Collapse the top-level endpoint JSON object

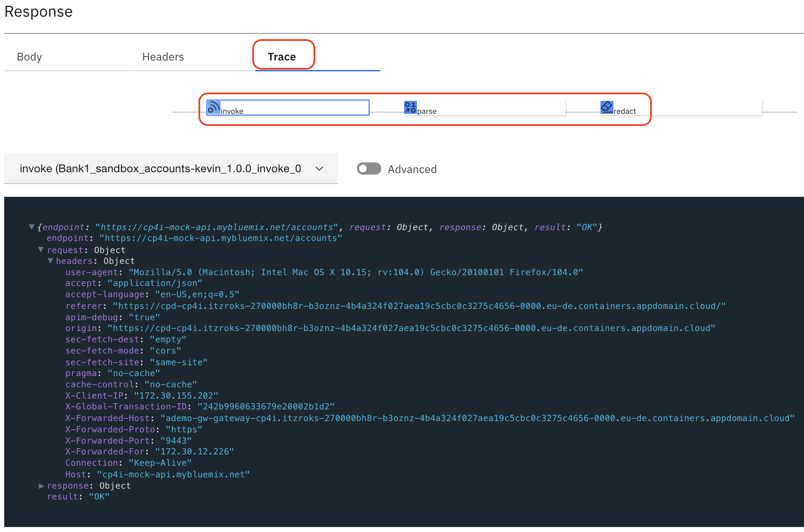tap(31, 227)
